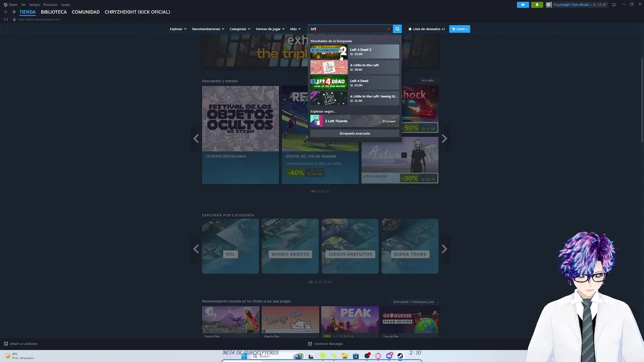Open the MUNDO ABIERTO category card
644x362 pixels.
coord(290,246)
